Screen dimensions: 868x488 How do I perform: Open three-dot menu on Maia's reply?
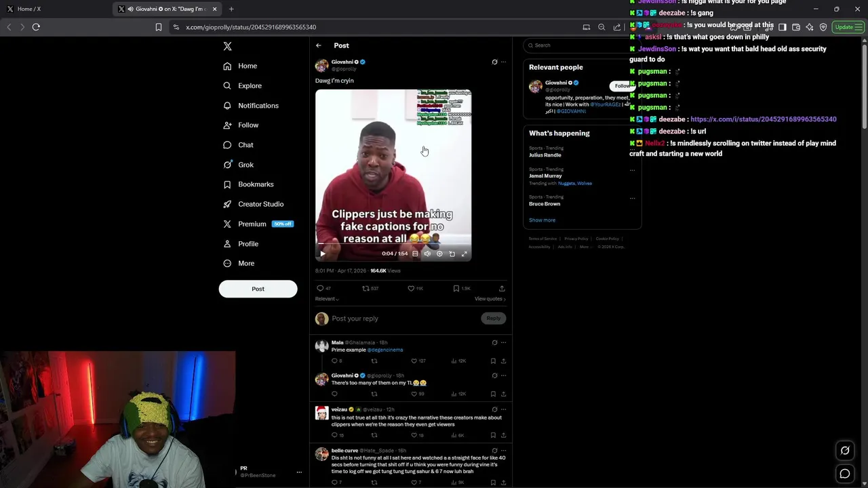pos(503,343)
